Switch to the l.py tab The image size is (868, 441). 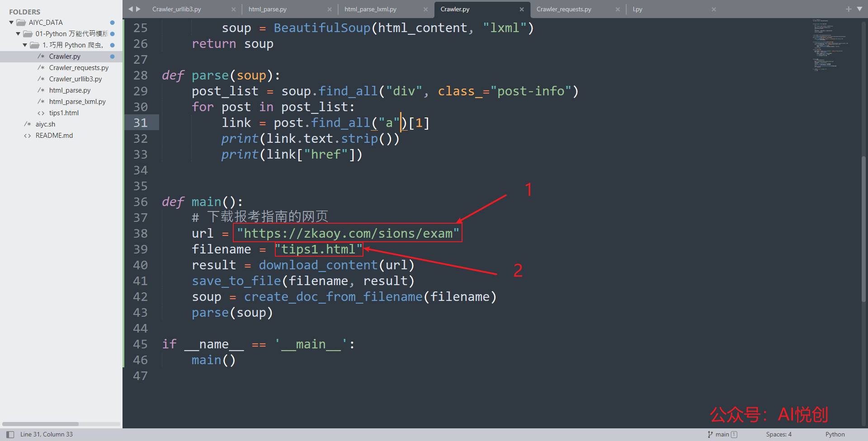tap(637, 9)
